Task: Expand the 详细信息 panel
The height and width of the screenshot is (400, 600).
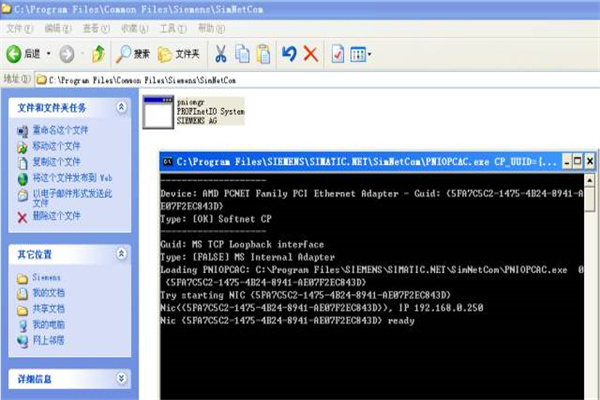Action: [121, 378]
